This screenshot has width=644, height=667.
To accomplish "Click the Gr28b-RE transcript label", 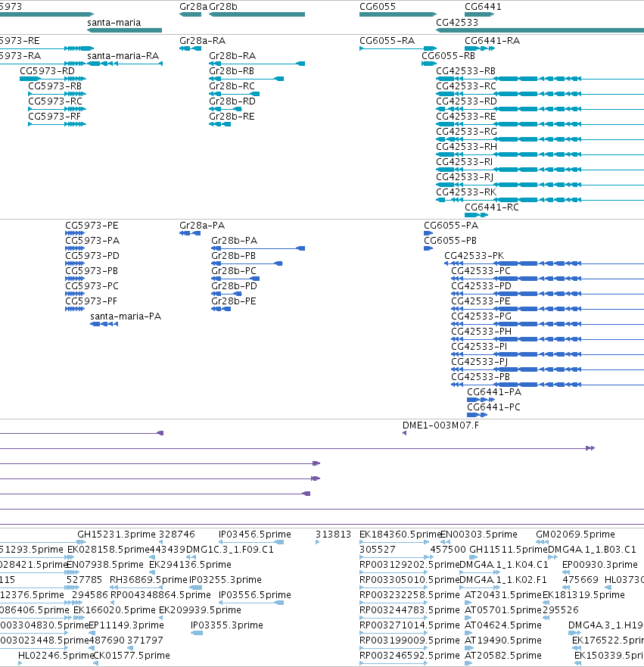I will point(232,117).
